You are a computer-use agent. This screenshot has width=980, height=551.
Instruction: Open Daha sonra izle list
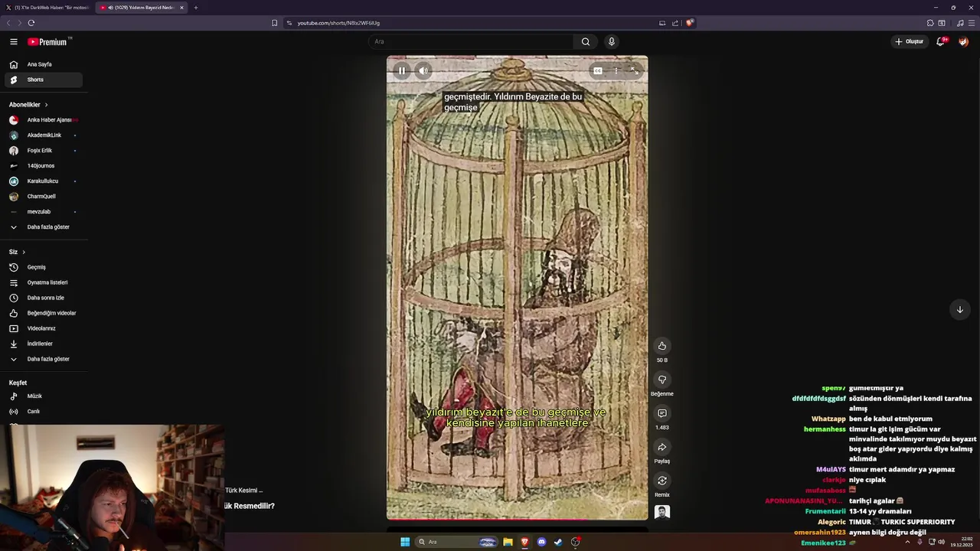point(44,298)
